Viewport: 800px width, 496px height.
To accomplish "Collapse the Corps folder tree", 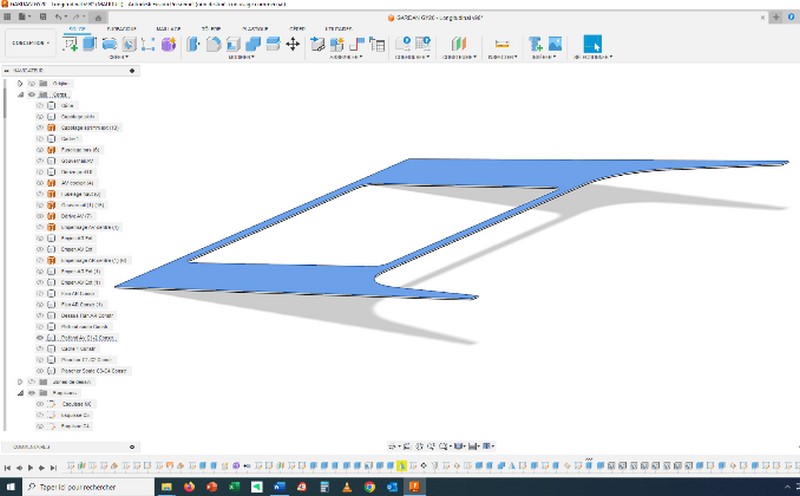I will click(20, 94).
